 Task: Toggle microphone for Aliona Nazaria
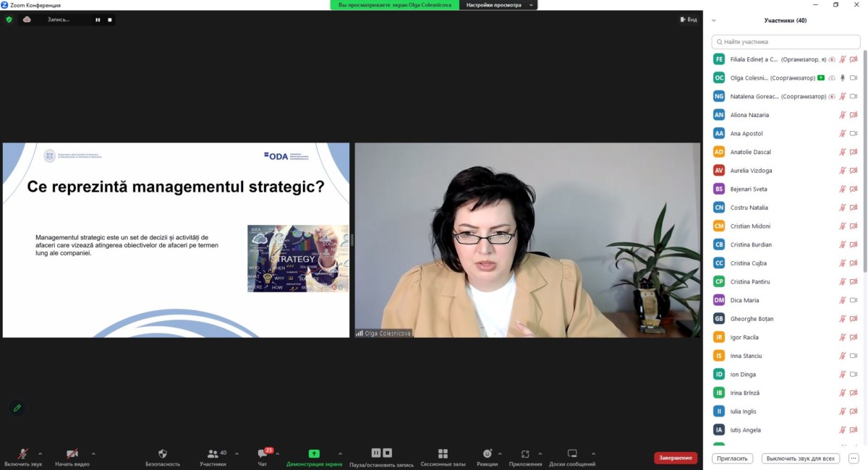pos(842,115)
